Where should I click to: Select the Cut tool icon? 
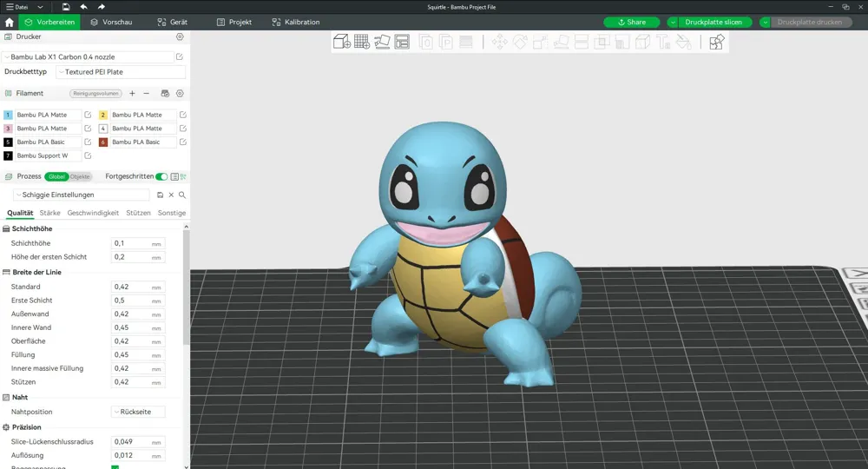[582, 42]
